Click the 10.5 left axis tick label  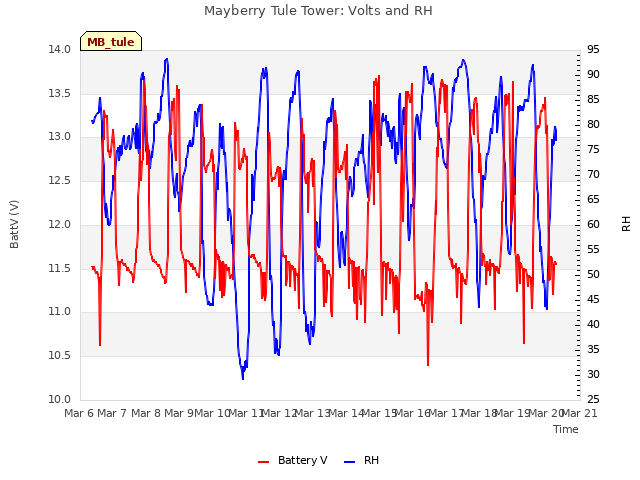[60, 356]
